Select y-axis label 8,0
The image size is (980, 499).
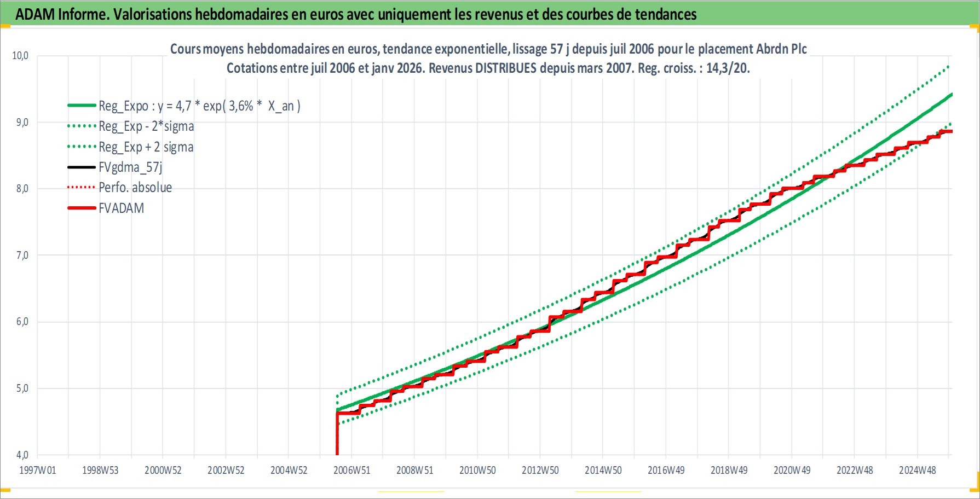[x=22, y=189]
